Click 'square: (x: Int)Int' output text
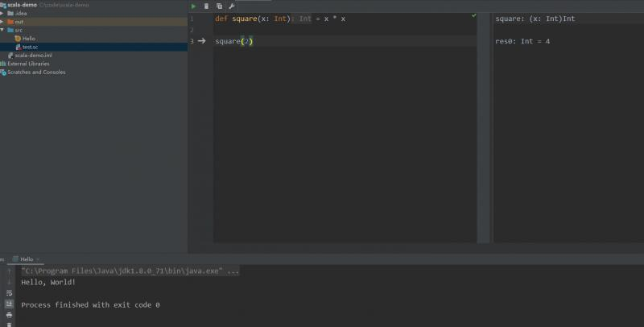 (535, 19)
